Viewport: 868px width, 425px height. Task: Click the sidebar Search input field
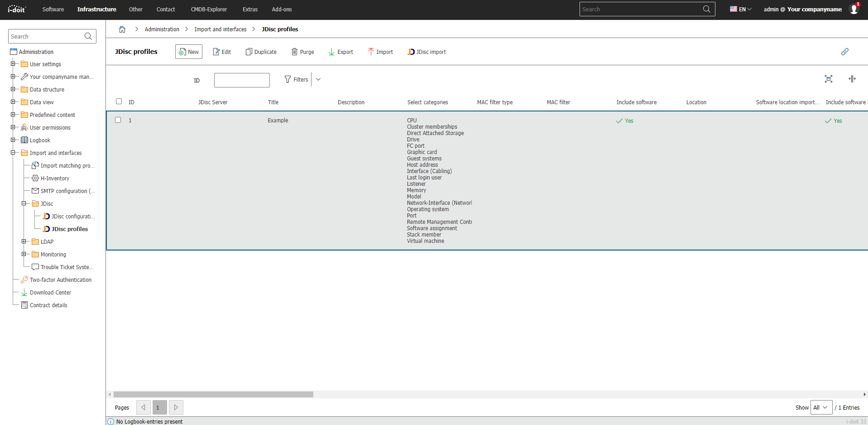46,36
